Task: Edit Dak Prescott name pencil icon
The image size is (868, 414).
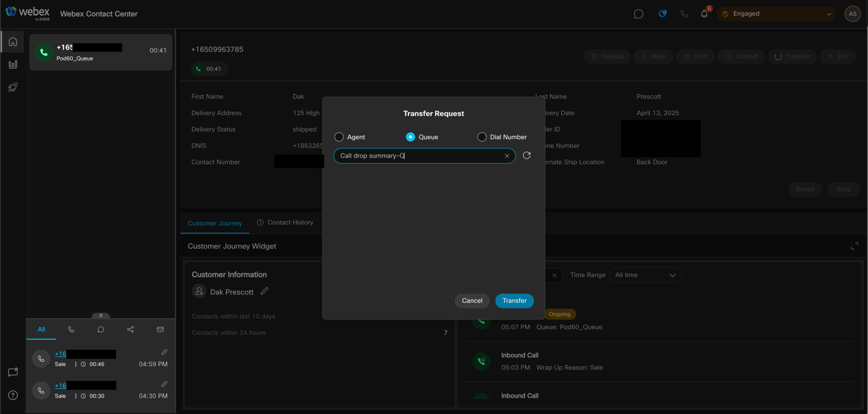Action: tap(264, 291)
